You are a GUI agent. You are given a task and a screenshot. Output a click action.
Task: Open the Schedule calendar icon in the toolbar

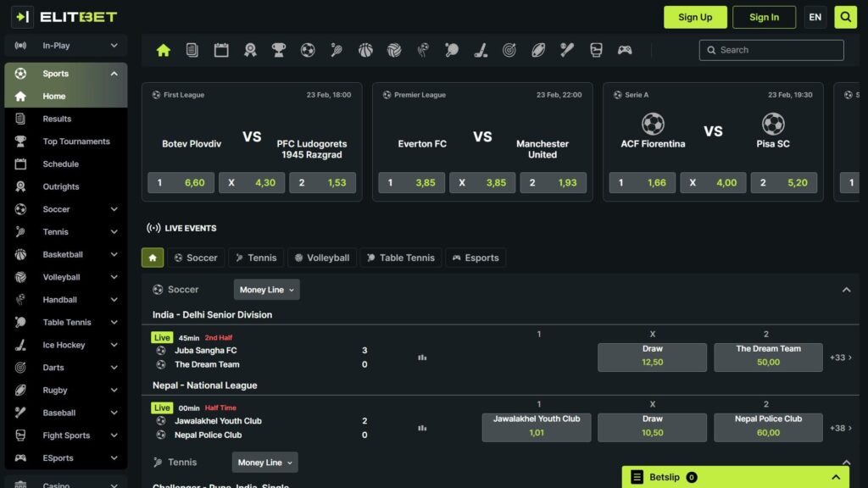click(221, 50)
